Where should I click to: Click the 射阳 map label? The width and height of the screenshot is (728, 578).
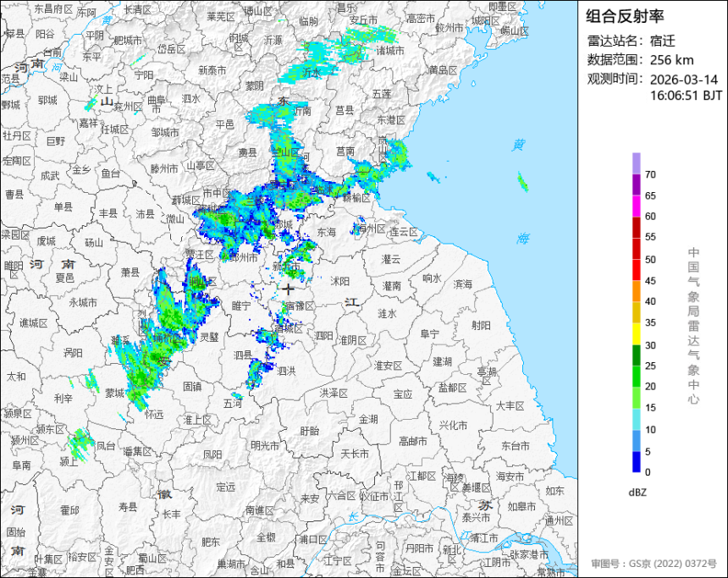coord(481,325)
